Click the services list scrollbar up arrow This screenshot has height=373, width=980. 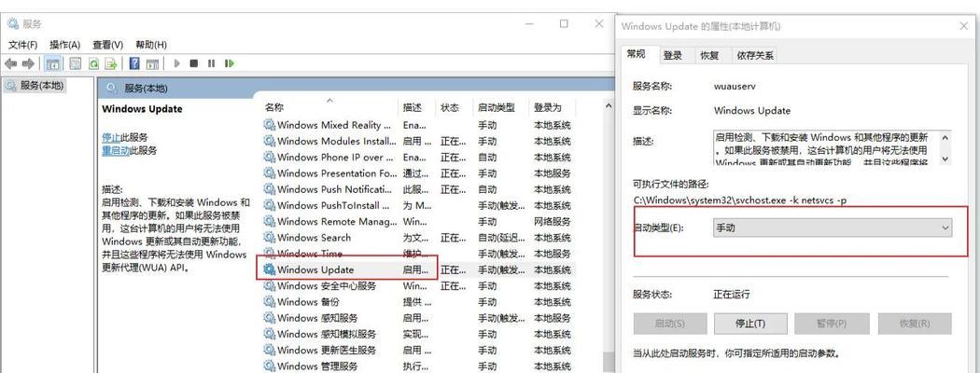[x=609, y=107]
